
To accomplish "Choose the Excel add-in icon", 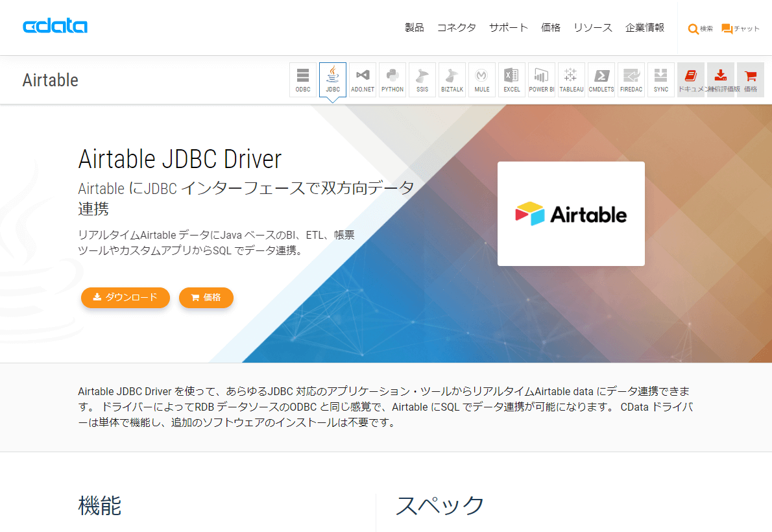I will coord(512,80).
